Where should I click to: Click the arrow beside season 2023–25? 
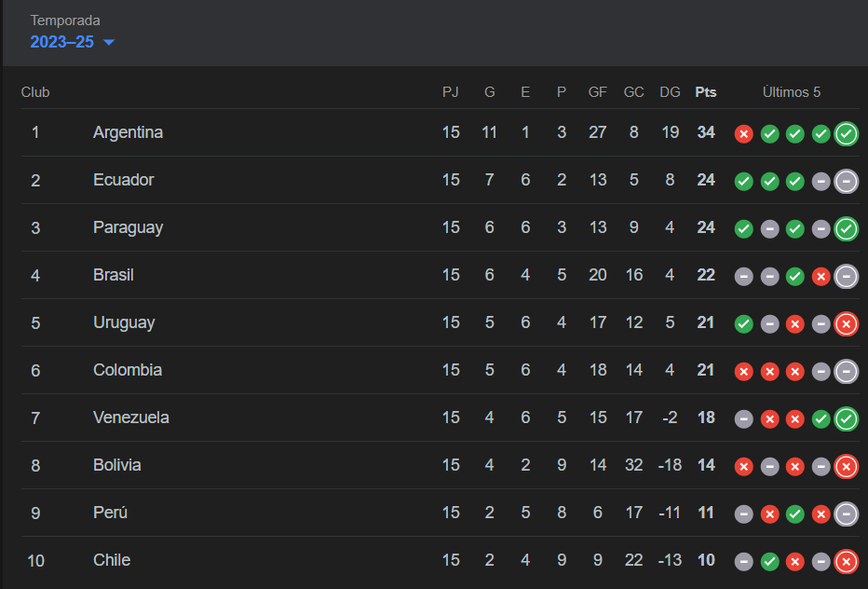(x=109, y=42)
